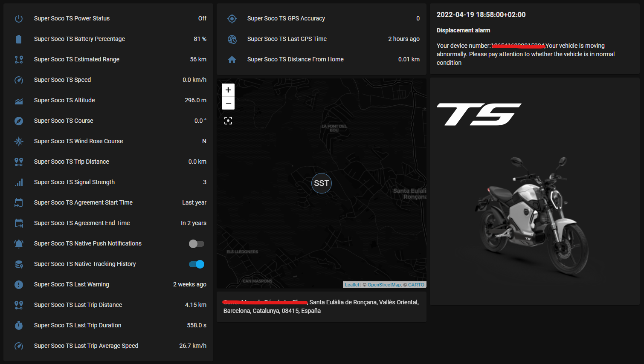This screenshot has height=364, width=644.
Task: Zoom in on the map
Action: pyautogui.click(x=228, y=90)
